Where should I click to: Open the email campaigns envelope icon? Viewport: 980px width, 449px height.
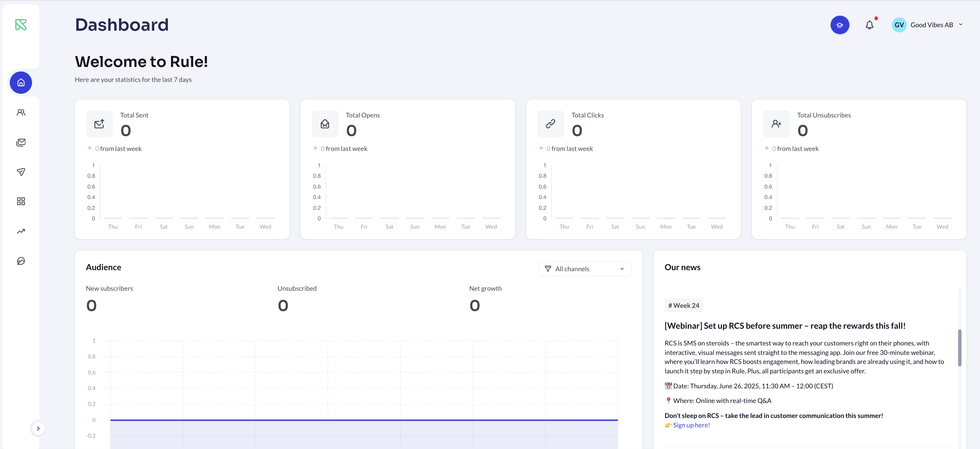[21, 143]
